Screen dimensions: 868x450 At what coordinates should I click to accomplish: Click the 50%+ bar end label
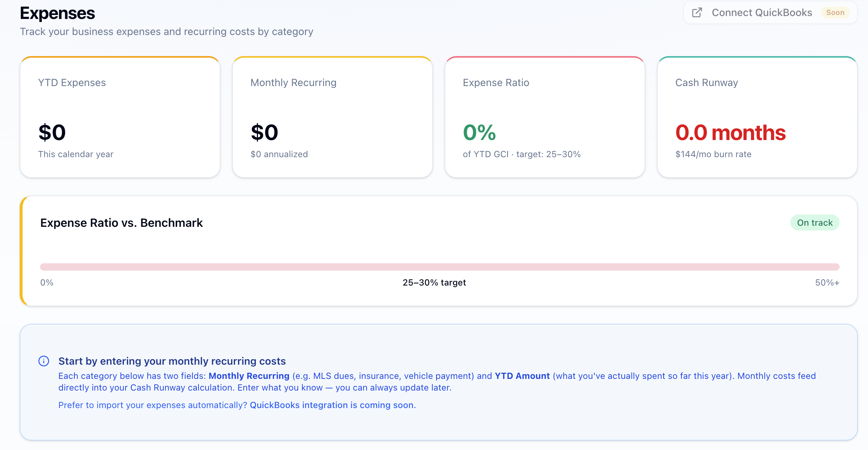[x=827, y=283]
